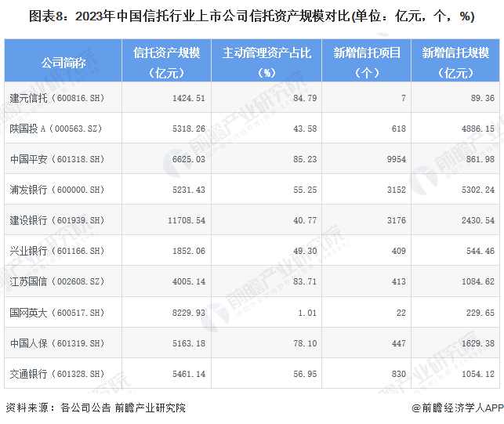Select the value 6625.03 for 中国平安
The height and width of the screenshot is (424, 504).
pyautogui.click(x=189, y=159)
